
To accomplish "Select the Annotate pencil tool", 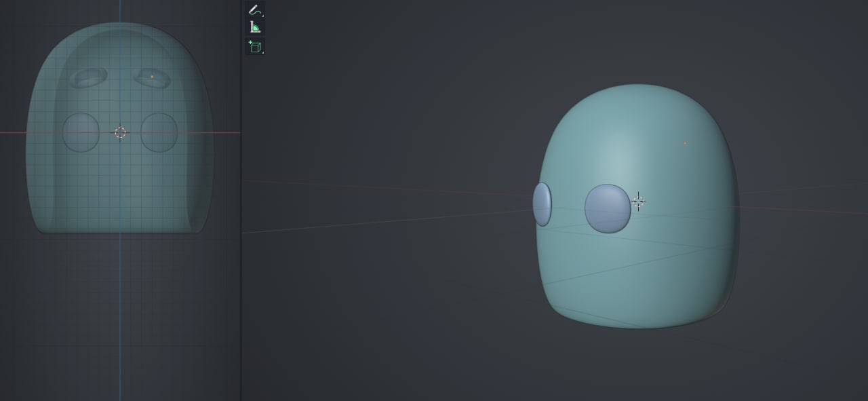I will (255, 9).
